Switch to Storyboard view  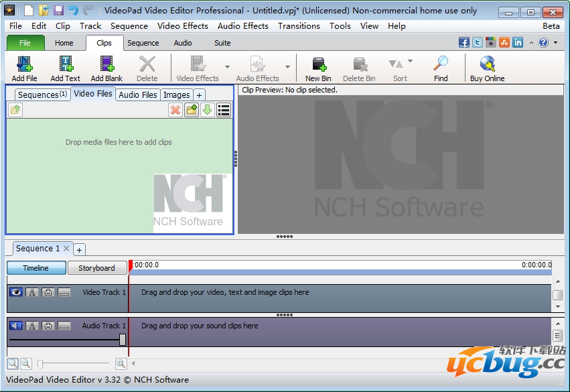tap(96, 267)
